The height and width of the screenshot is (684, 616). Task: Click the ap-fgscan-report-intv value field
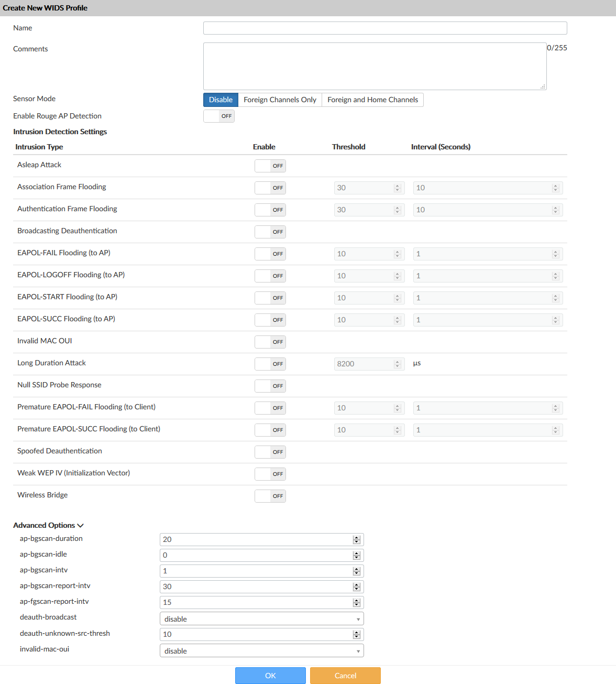point(262,602)
